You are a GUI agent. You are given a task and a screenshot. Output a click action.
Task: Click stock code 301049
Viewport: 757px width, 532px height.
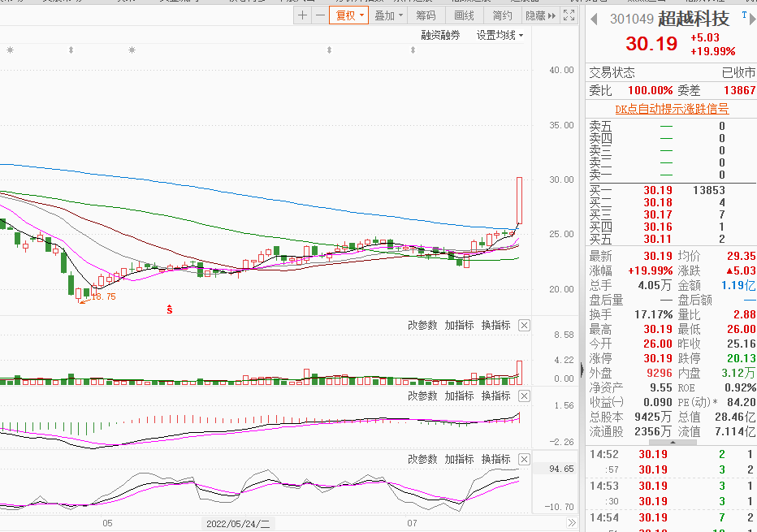[x=631, y=19]
